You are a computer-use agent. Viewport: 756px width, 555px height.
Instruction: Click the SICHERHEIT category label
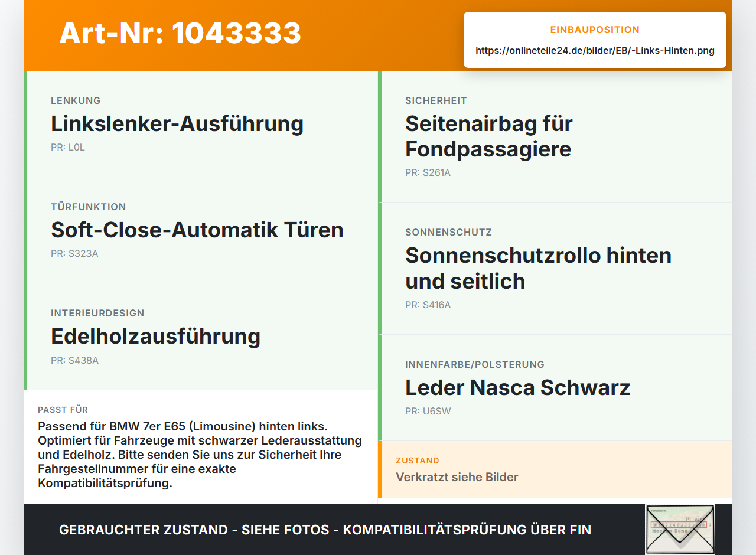point(436,100)
